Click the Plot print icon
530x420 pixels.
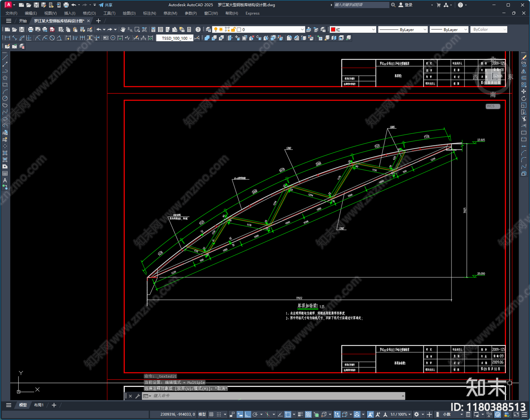pos(30,29)
